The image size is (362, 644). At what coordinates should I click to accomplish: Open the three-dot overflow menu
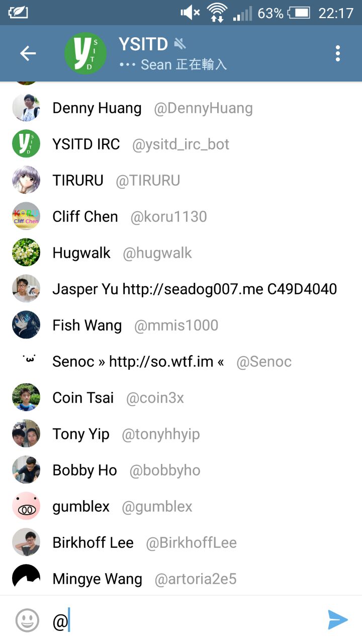pos(338,53)
